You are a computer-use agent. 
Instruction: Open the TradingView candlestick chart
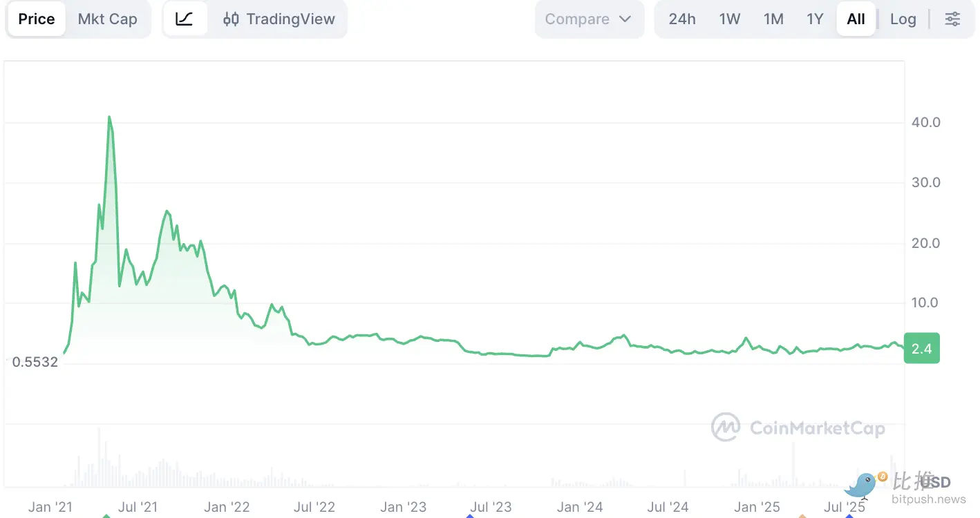(279, 19)
